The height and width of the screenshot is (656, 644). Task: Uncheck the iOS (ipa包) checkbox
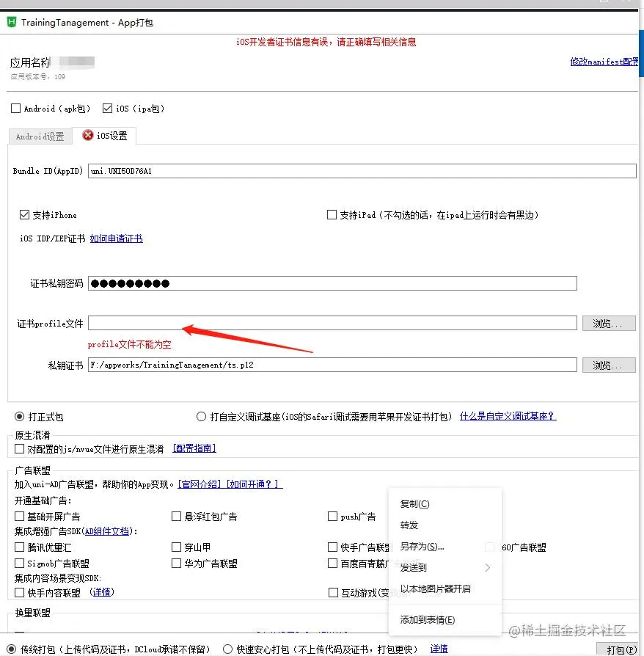[108, 109]
